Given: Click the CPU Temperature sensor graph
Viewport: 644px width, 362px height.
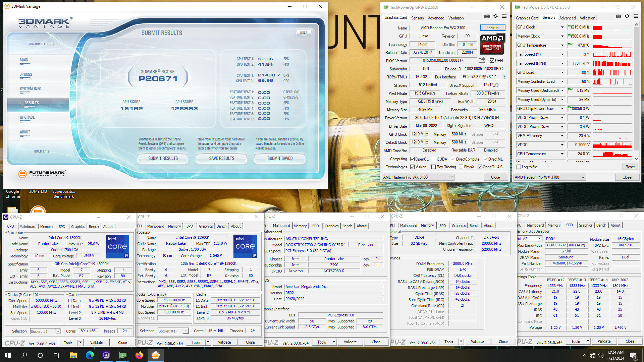Looking at the screenshot, I should [612, 154].
